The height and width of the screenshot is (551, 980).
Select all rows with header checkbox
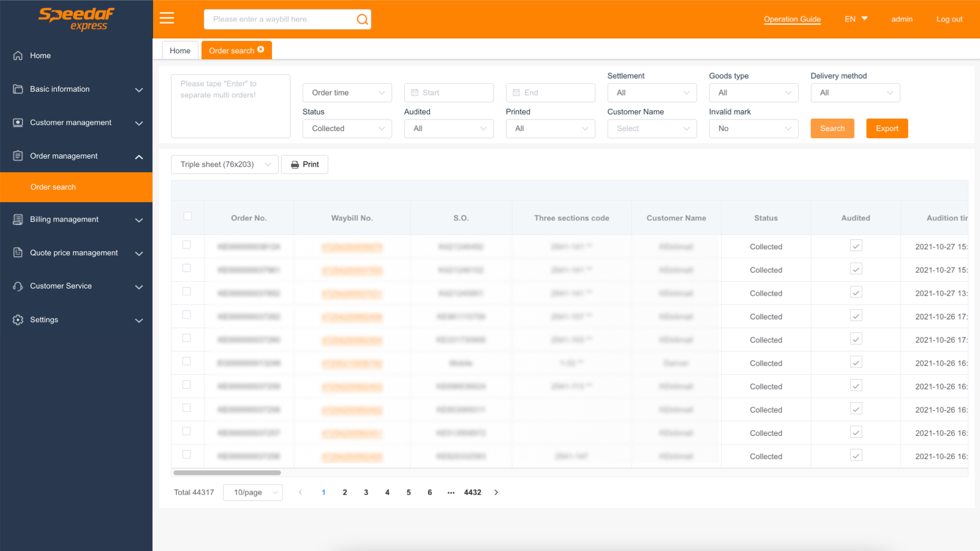click(x=187, y=216)
